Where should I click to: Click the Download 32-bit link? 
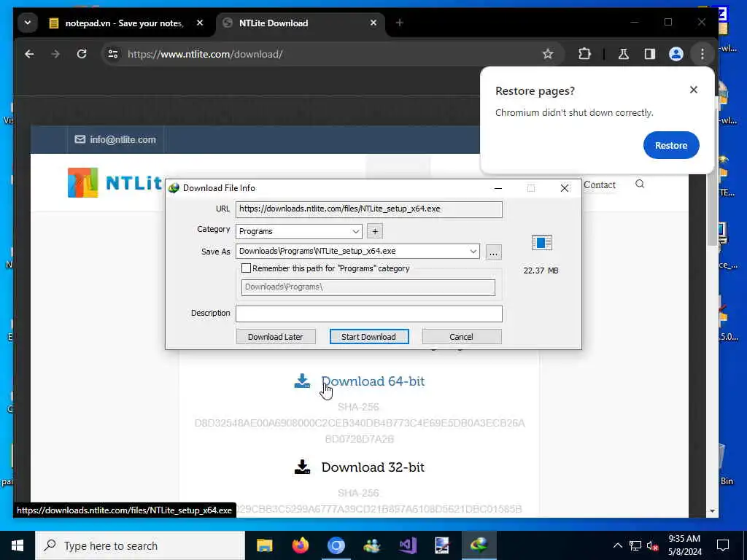tap(373, 467)
